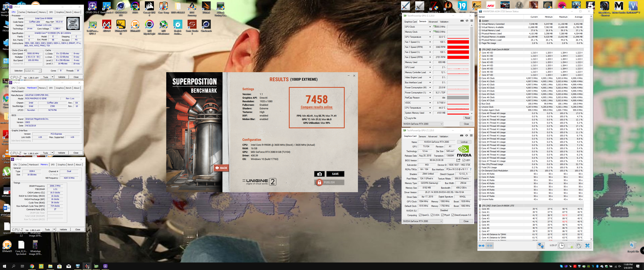
Task: Click refresh icon in lower GPU-Z window
Action: click(x=466, y=136)
